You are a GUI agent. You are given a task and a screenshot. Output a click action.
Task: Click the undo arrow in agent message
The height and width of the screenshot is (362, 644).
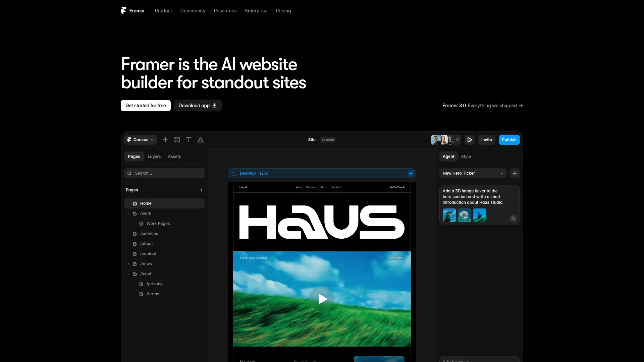click(513, 219)
